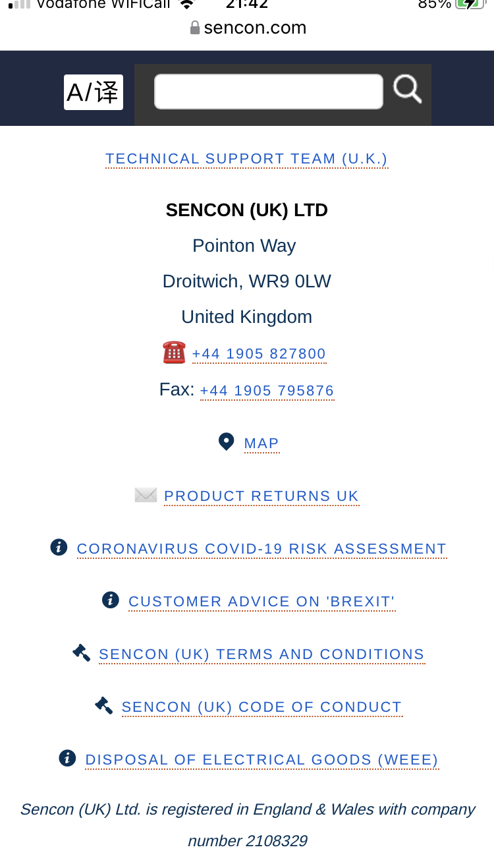Click the map pin icon

click(x=226, y=442)
